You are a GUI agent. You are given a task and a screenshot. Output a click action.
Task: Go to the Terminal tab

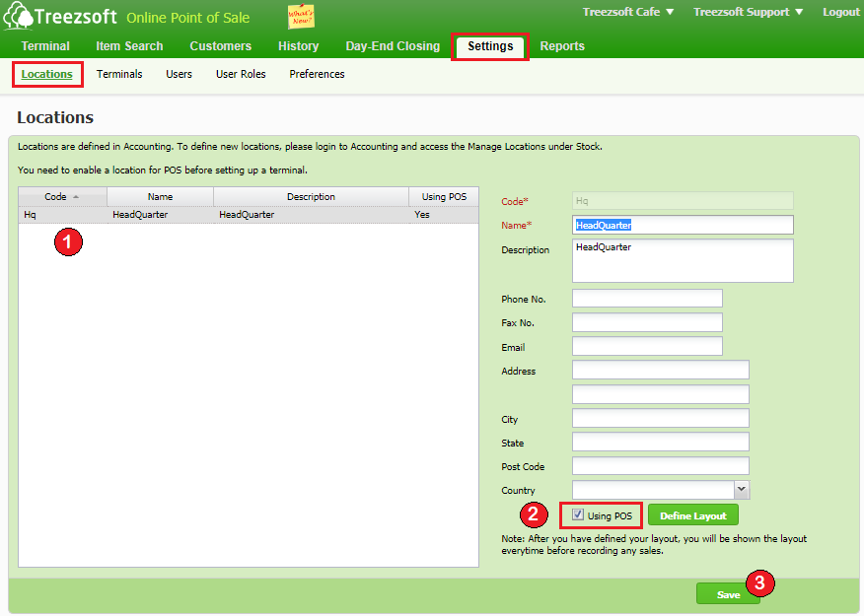coord(45,46)
